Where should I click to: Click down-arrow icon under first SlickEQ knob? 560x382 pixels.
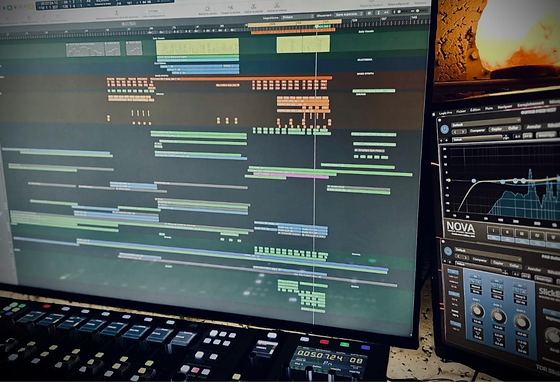pos(478,334)
